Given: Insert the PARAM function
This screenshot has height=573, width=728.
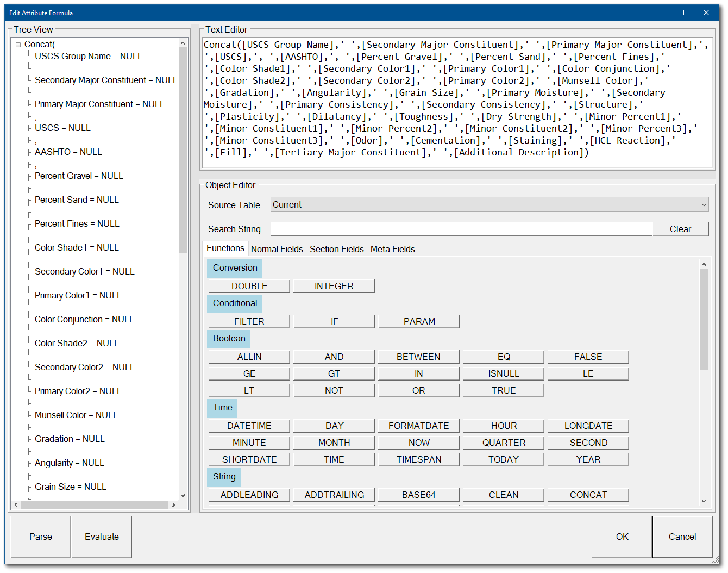Looking at the screenshot, I should [x=419, y=321].
